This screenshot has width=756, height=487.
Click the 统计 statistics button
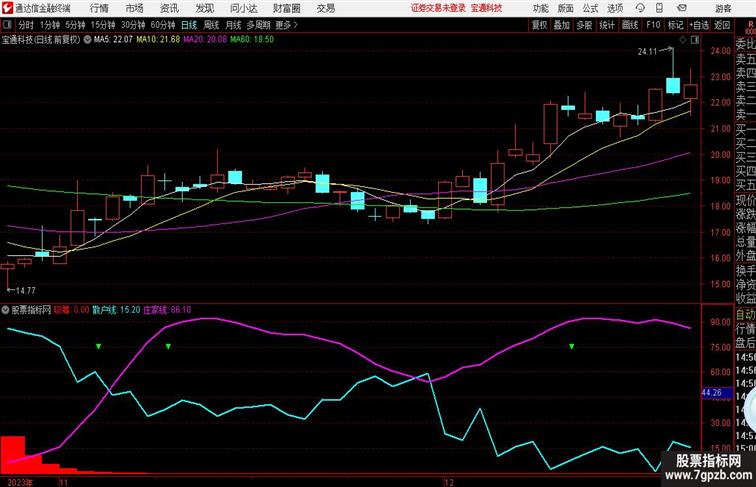click(607, 25)
